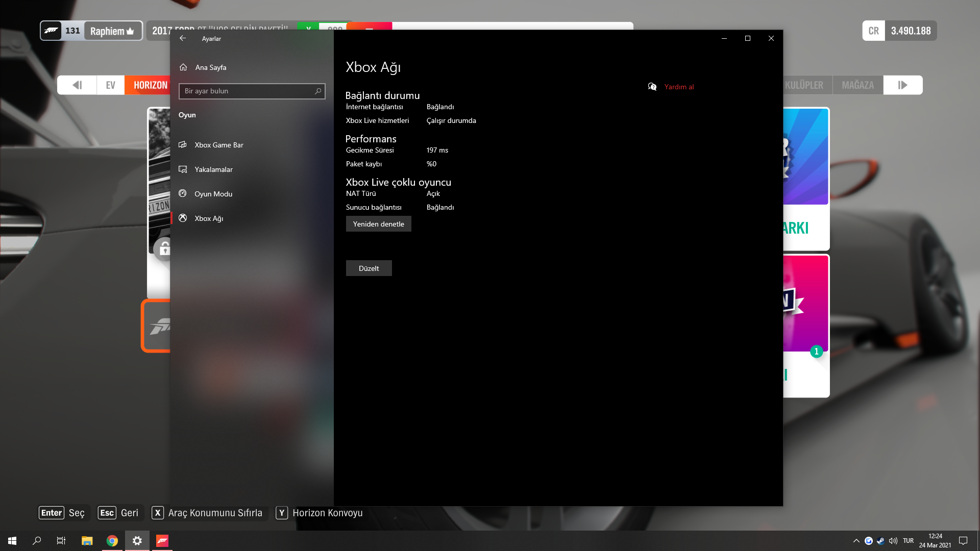Open Windows taskbar search
The width and height of the screenshot is (980, 551).
[x=37, y=541]
